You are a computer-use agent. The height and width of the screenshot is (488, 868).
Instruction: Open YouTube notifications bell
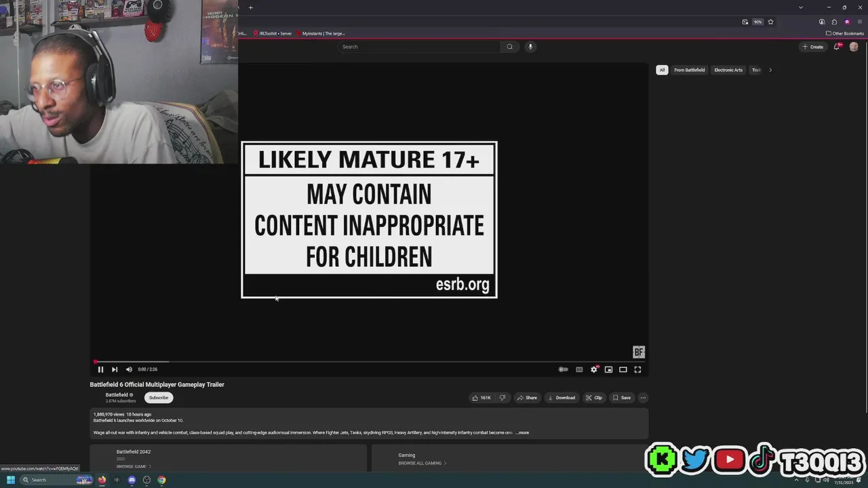pos(837,47)
